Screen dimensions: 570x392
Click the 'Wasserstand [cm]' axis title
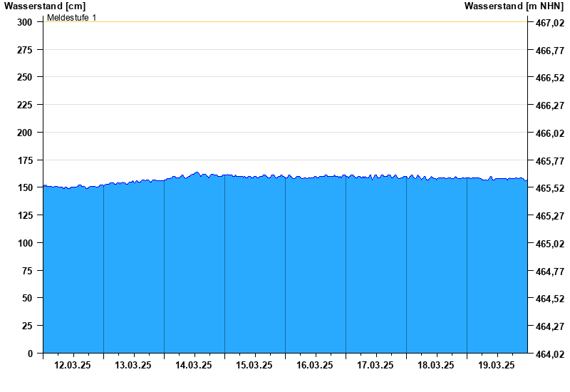(45, 6)
